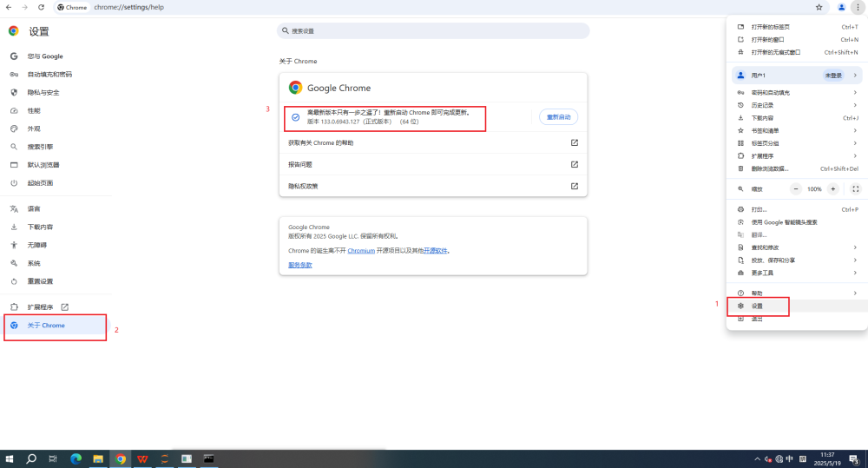868x468 pixels.
Task: Decrease zoom with the minus button
Action: pos(795,189)
